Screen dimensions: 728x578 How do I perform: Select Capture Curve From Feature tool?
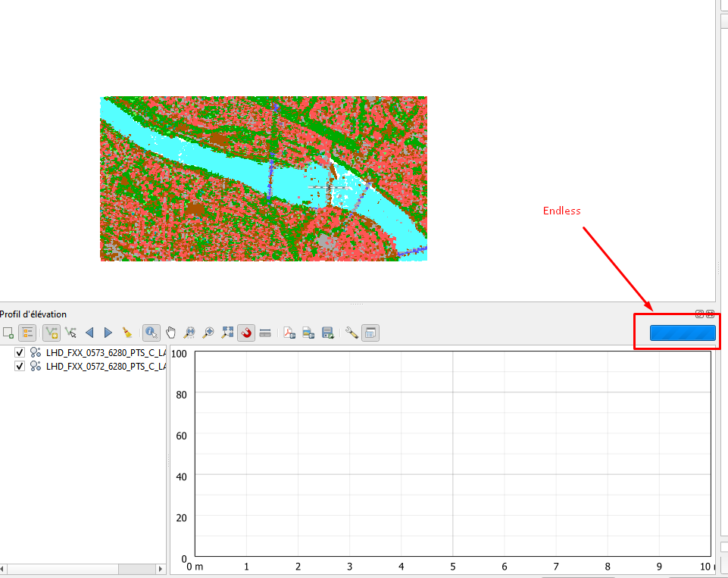(x=70, y=332)
